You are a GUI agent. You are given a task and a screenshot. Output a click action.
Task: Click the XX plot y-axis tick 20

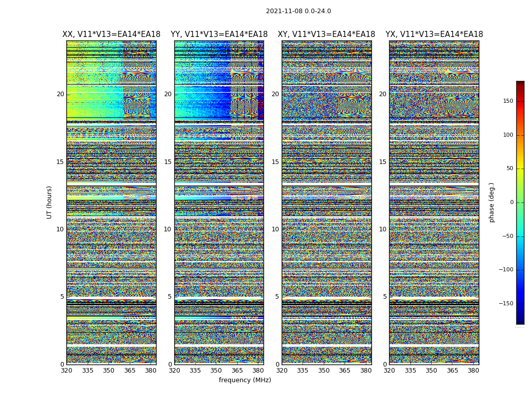(60, 94)
